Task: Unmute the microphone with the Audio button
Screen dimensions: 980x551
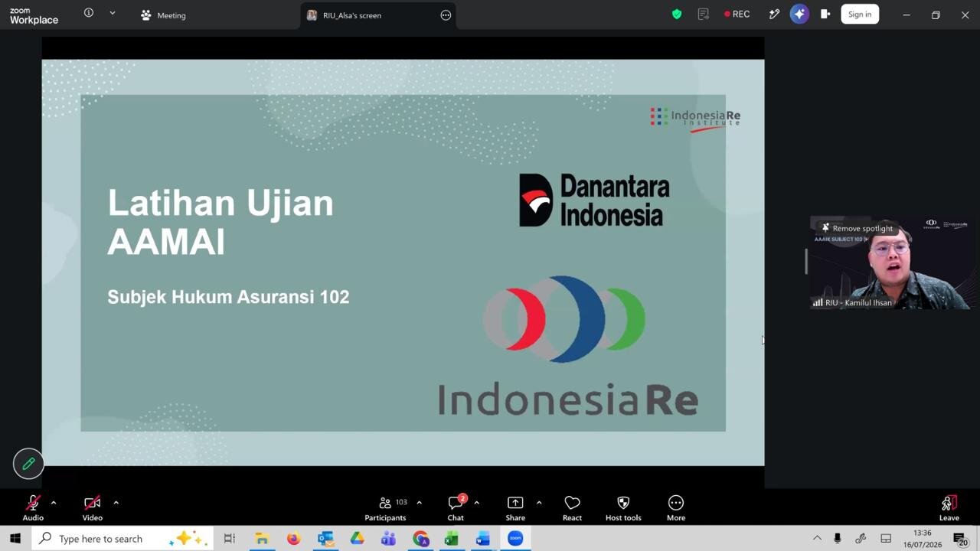Action: click(x=33, y=507)
